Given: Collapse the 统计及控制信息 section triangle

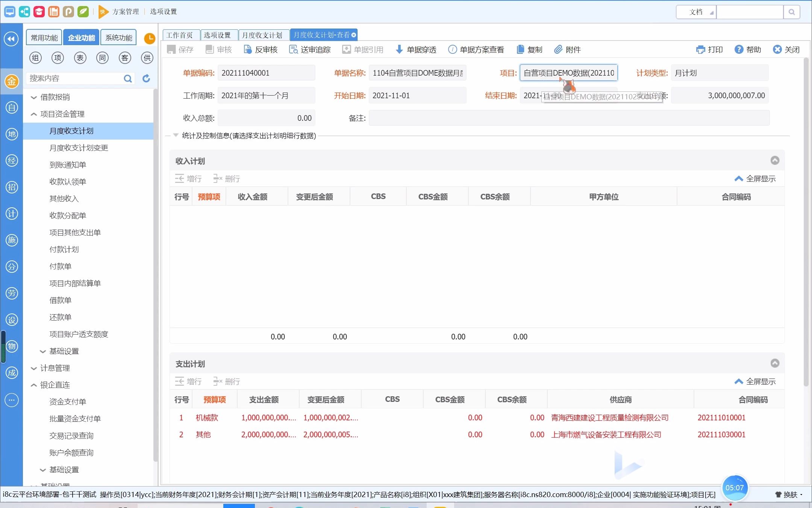Looking at the screenshot, I should pos(175,135).
